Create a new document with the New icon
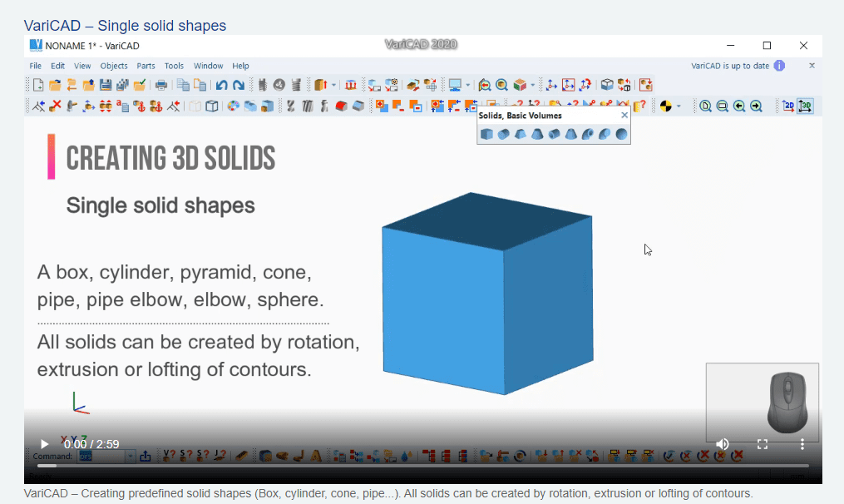The image size is (844, 504). click(x=38, y=85)
